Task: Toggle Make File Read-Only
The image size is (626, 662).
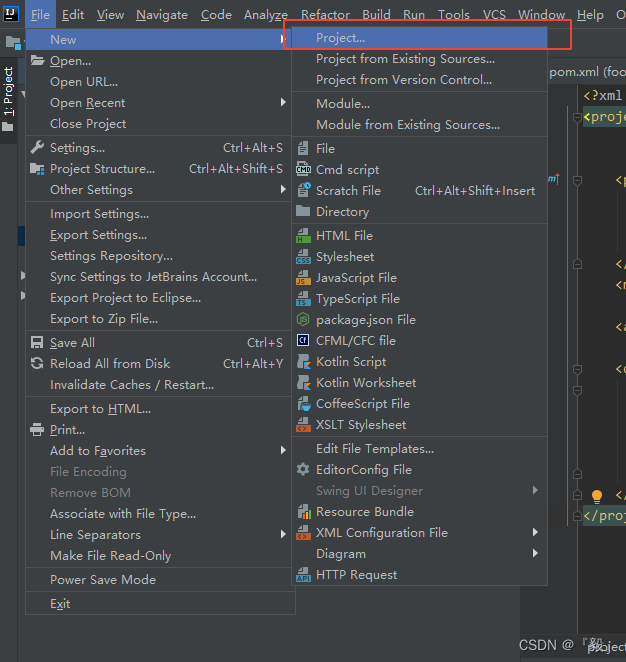Action: coord(158,556)
